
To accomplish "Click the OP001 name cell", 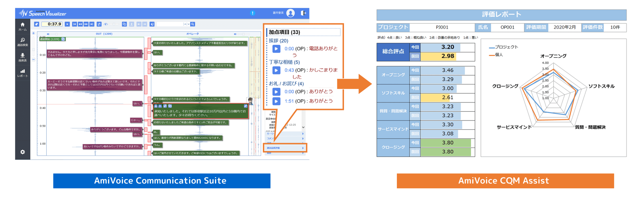I will [507, 27].
